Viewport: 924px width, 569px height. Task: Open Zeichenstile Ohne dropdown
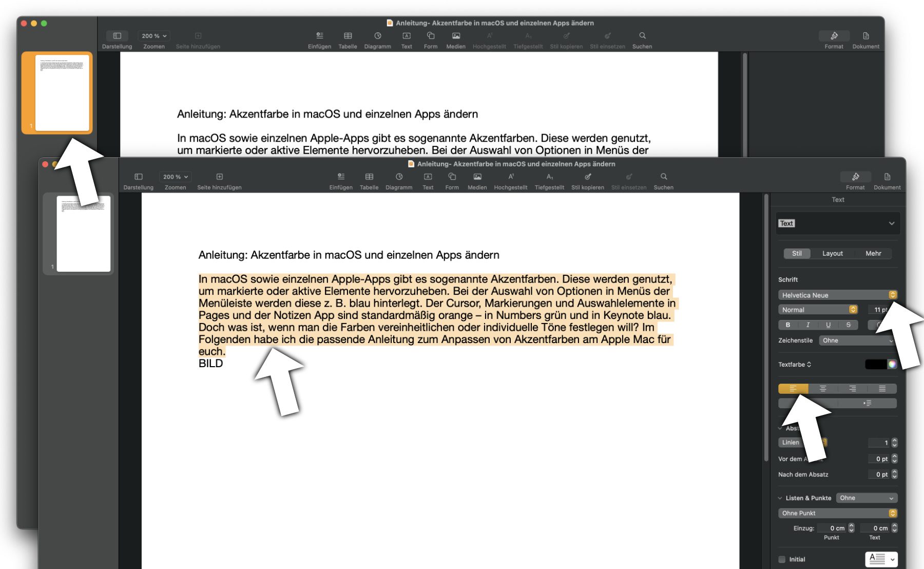coord(858,340)
